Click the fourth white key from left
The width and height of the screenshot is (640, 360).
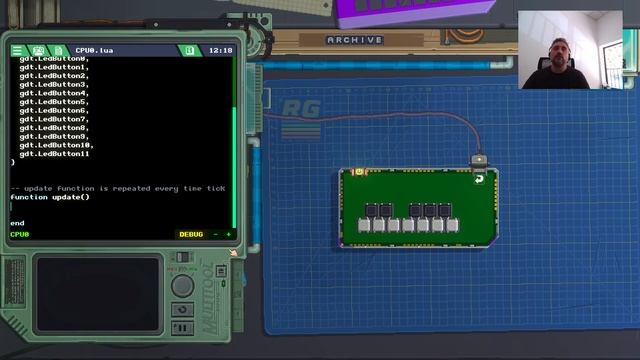[408, 225]
